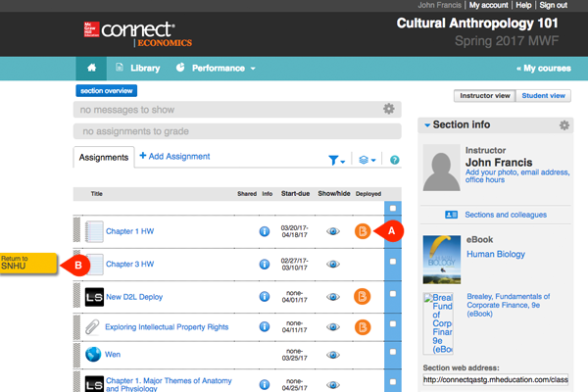Screen dimensions: 588x392
Task: Toggle visibility eye for Chapter 3 HW
Action: [x=333, y=264]
